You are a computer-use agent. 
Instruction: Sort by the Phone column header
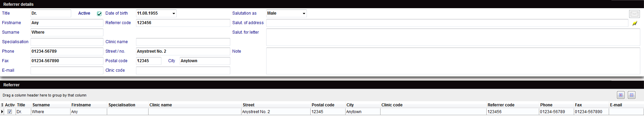coord(557,105)
